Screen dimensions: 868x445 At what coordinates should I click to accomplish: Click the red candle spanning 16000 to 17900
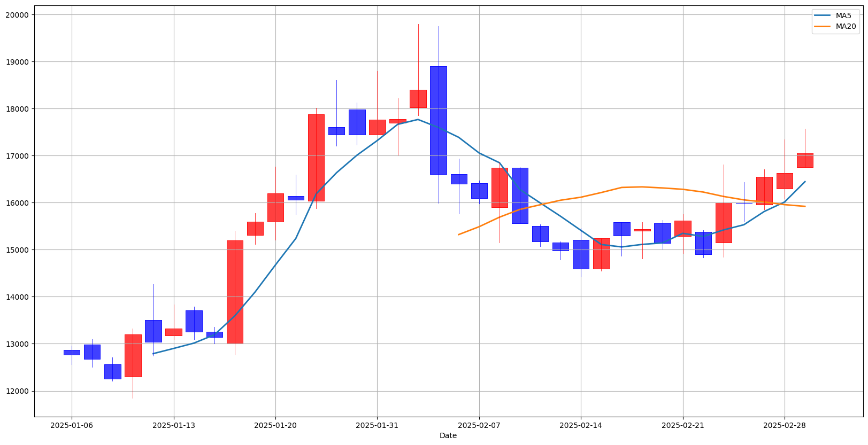316,158
